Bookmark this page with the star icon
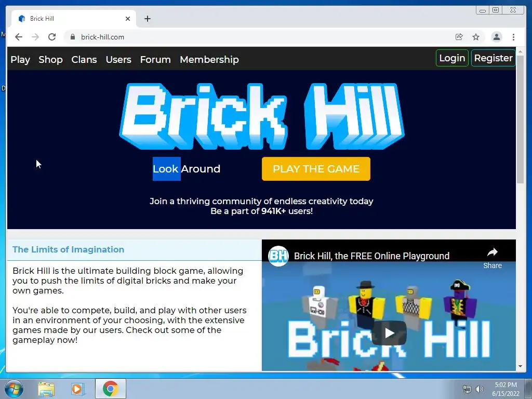The width and height of the screenshot is (532, 399). (476, 37)
